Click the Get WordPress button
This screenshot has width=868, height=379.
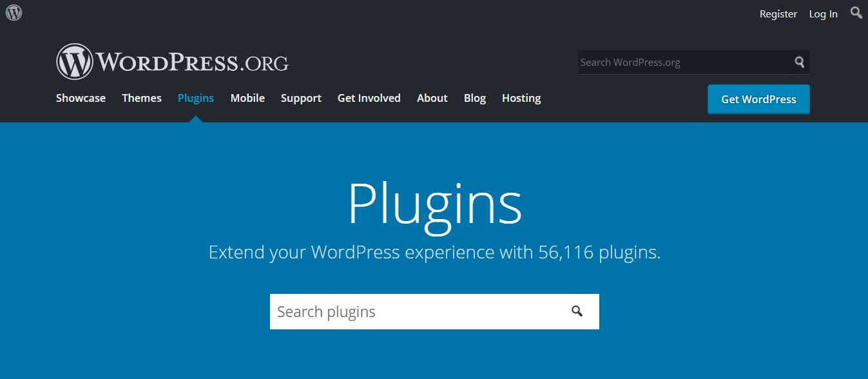tap(758, 99)
